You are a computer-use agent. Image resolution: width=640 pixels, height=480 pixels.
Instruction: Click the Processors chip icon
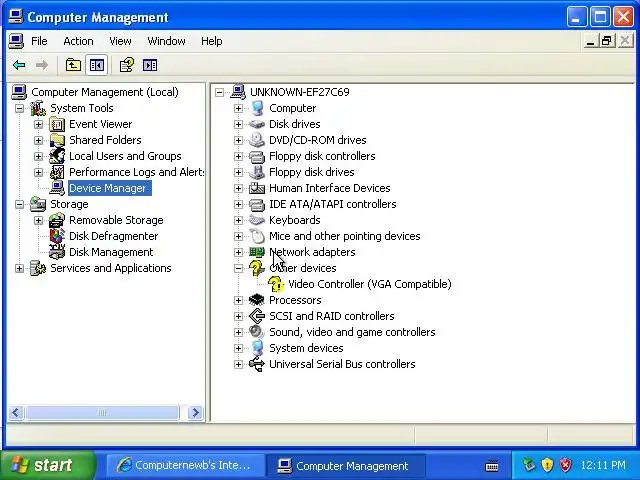[257, 300]
